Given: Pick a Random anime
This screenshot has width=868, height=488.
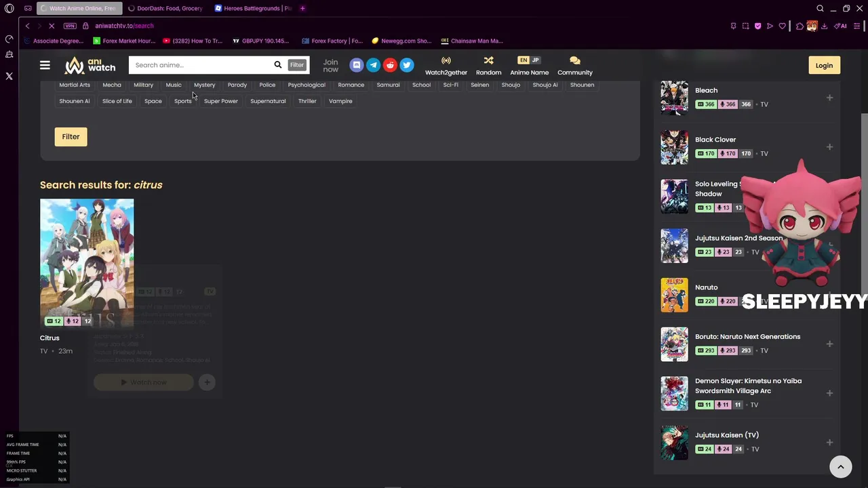Looking at the screenshot, I should point(488,66).
